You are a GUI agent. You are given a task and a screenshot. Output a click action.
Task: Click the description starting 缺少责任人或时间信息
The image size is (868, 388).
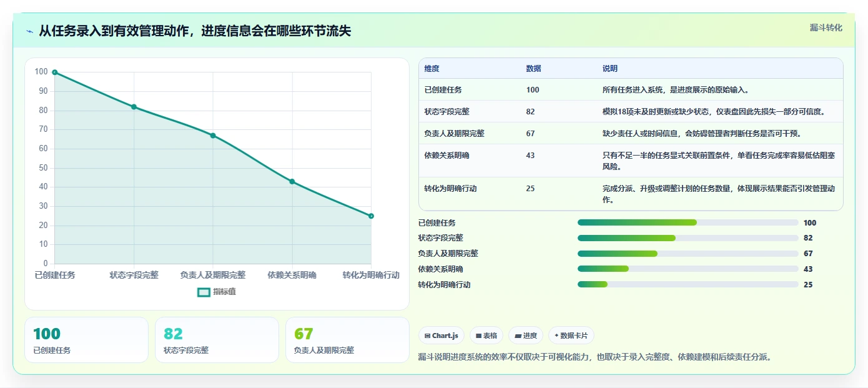[x=702, y=134]
